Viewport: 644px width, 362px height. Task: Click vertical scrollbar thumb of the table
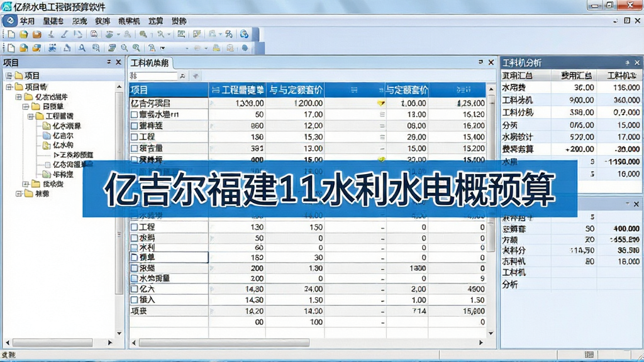[491, 173]
